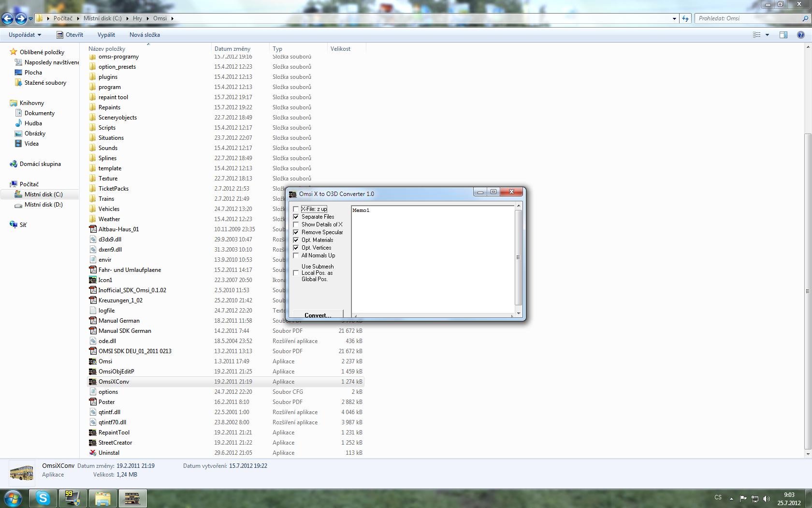
Task: Enable the X-File: z up checkbox
Action: point(296,209)
